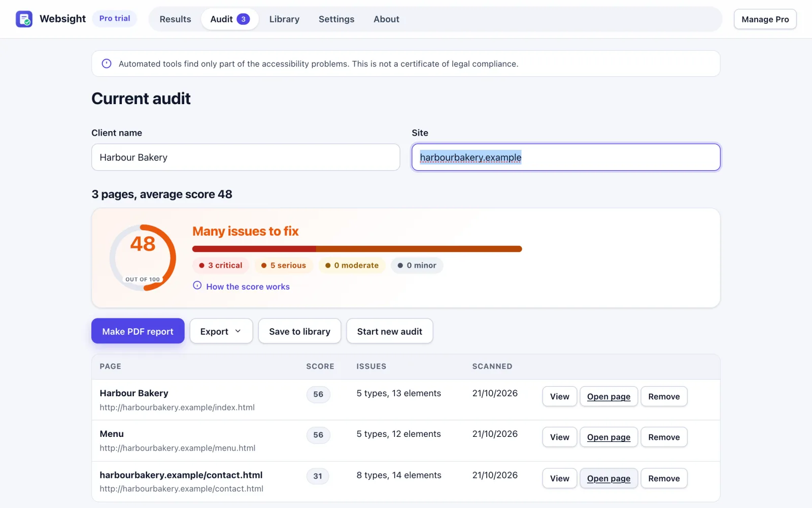Click the Pro trial badge
Image resolution: width=812 pixels, height=508 pixels.
point(115,18)
